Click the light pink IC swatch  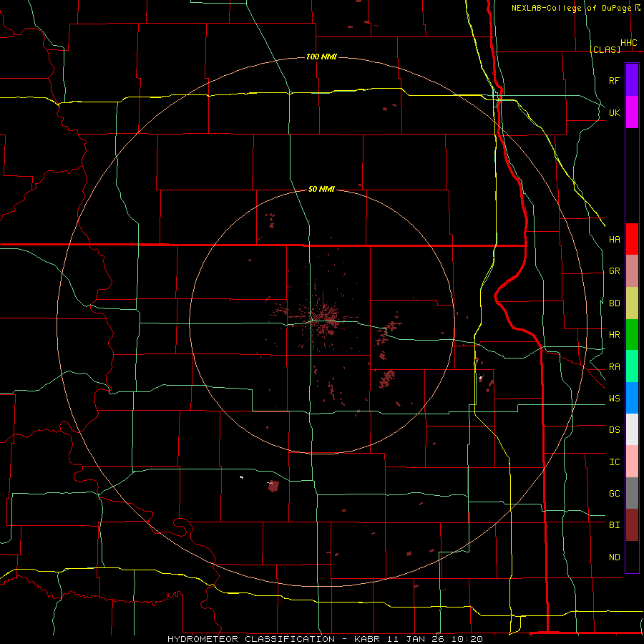point(632,462)
